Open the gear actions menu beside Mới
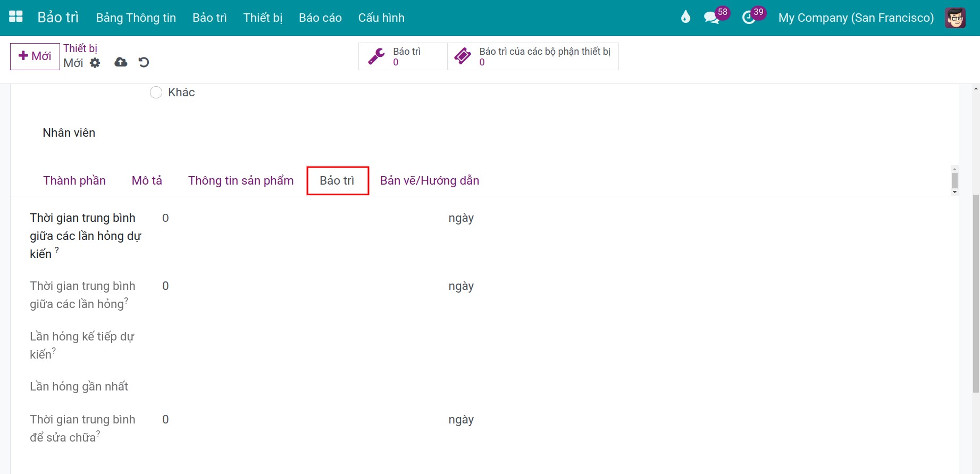 [95, 63]
